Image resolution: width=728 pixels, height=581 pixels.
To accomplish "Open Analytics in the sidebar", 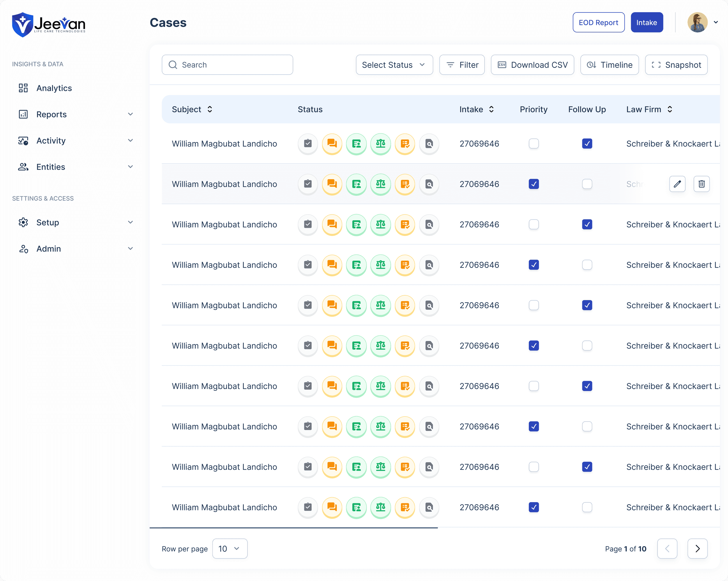I will 54,88.
